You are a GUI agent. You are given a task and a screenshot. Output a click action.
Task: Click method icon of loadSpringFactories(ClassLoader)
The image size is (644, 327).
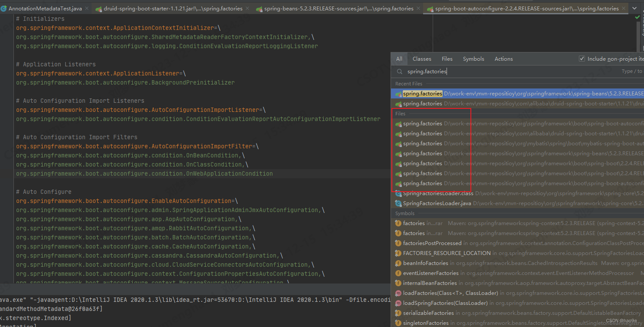click(398, 303)
